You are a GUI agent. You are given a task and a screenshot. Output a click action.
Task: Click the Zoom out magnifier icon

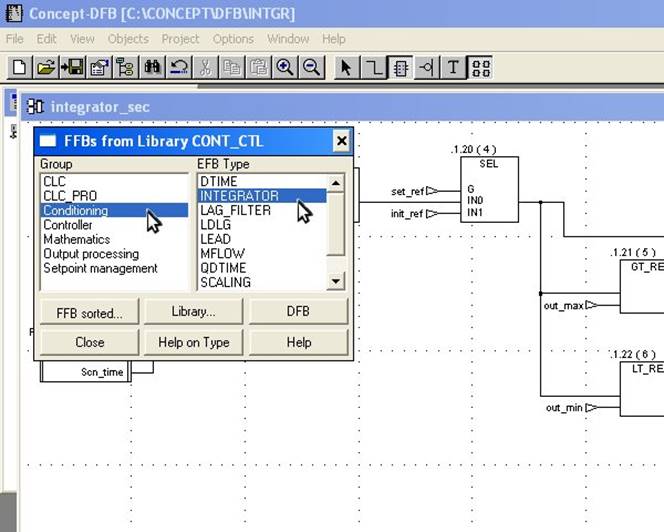pos(312,67)
